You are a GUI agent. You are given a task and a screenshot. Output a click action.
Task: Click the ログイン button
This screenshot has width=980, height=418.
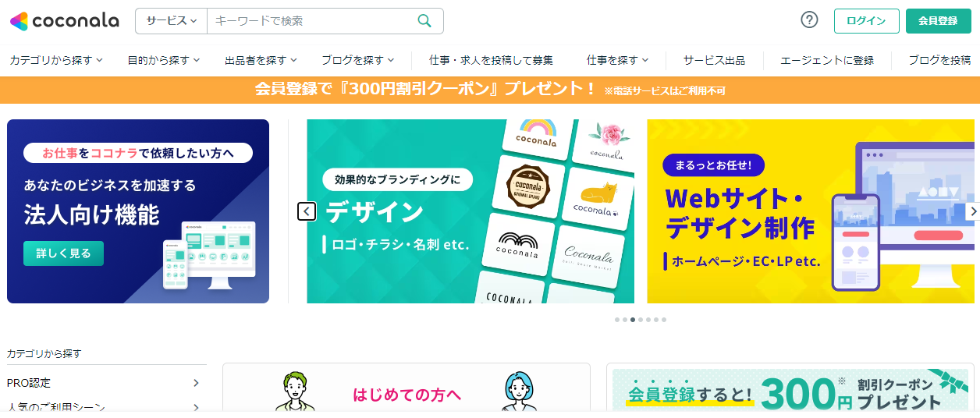click(866, 21)
